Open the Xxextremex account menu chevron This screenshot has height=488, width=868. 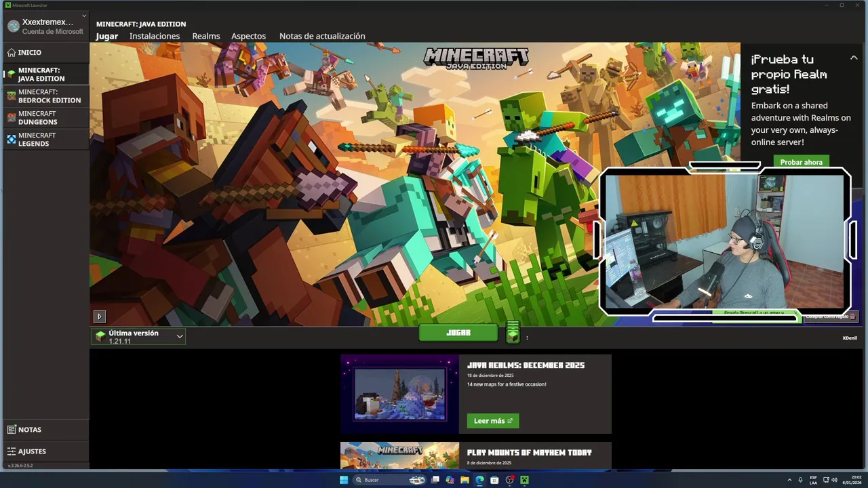tap(84, 15)
